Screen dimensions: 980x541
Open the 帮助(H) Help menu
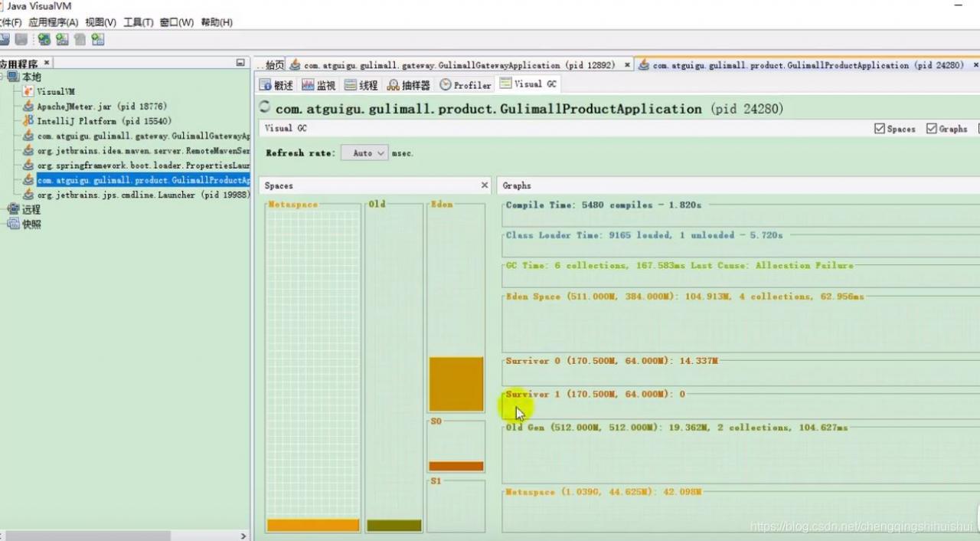pos(217,22)
